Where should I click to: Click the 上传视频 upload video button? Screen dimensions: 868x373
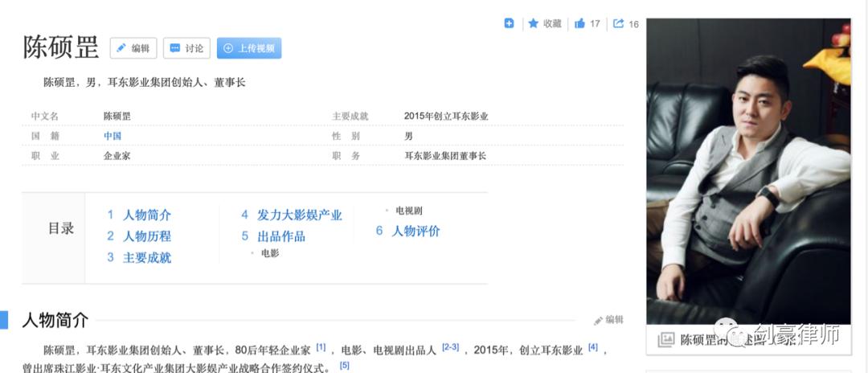click(249, 48)
